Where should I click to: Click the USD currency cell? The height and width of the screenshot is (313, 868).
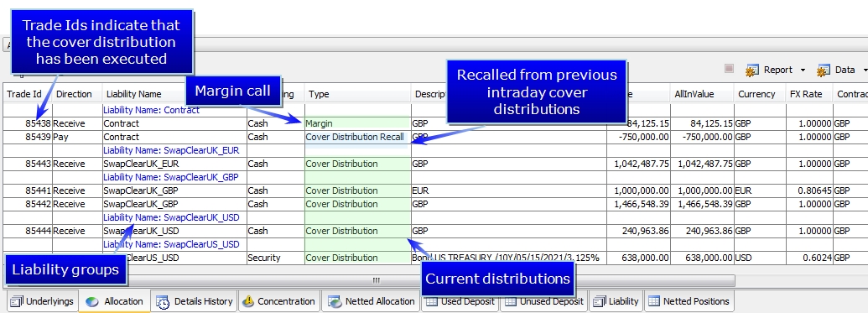point(761,258)
